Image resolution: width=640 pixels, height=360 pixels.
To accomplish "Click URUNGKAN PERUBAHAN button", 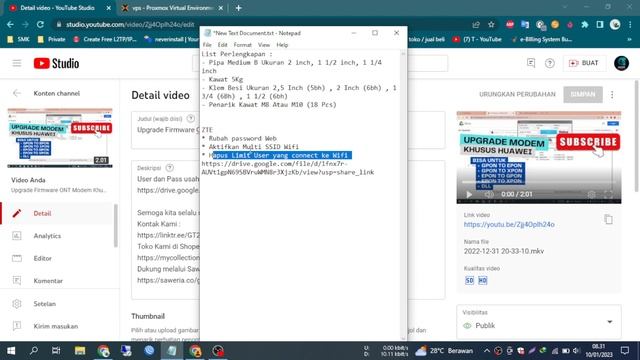I will pos(517,94).
